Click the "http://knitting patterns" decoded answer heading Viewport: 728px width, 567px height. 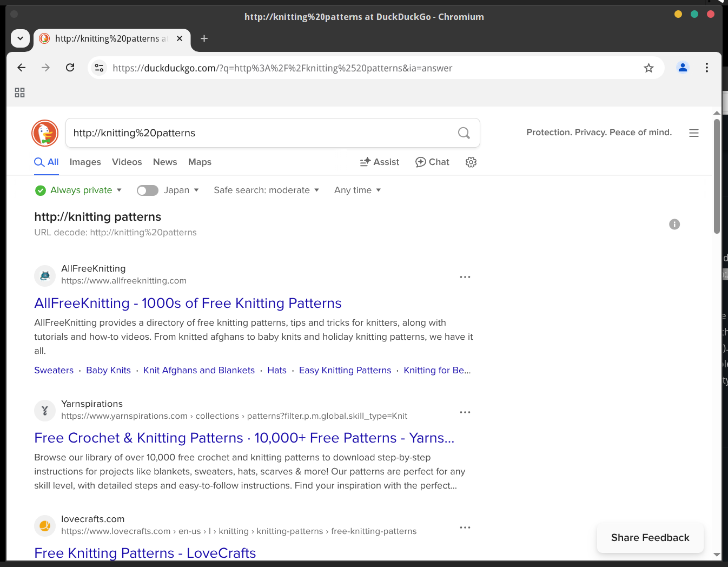click(98, 217)
